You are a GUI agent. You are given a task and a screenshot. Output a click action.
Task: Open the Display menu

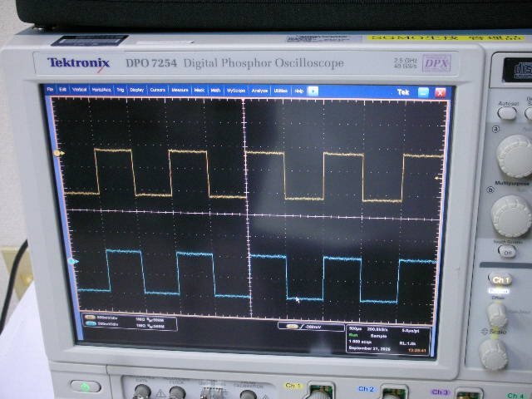[x=136, y=90]
